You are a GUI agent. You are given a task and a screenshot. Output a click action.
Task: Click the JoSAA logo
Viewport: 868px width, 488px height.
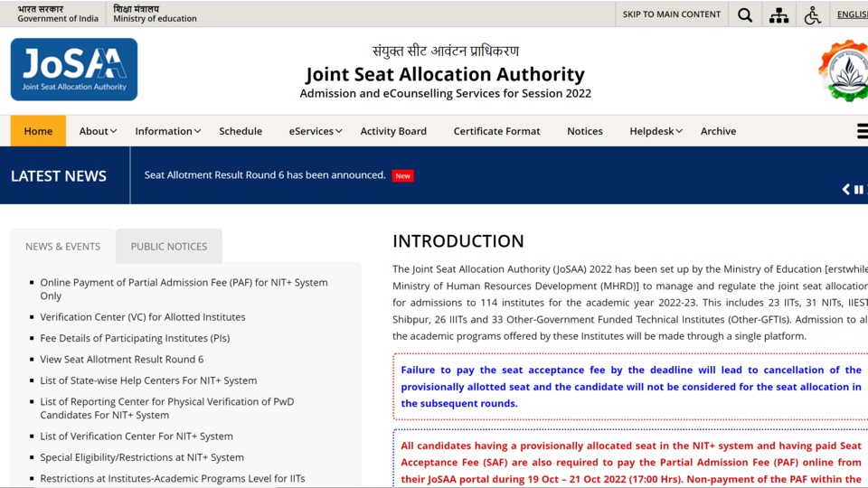[74, 70]
